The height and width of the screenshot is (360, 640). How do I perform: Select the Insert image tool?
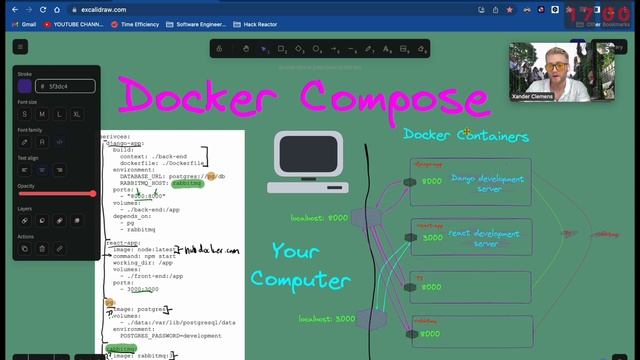[x=404, y=49]
